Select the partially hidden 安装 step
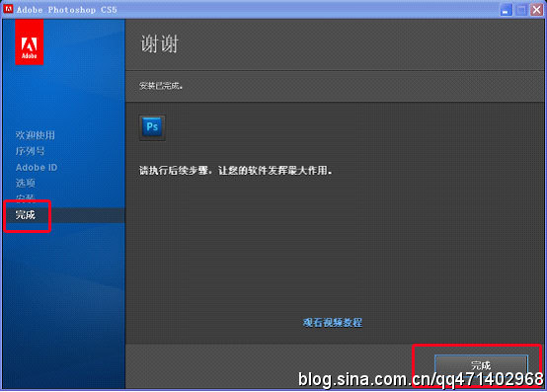547x392 pixels. pos(25,197)
